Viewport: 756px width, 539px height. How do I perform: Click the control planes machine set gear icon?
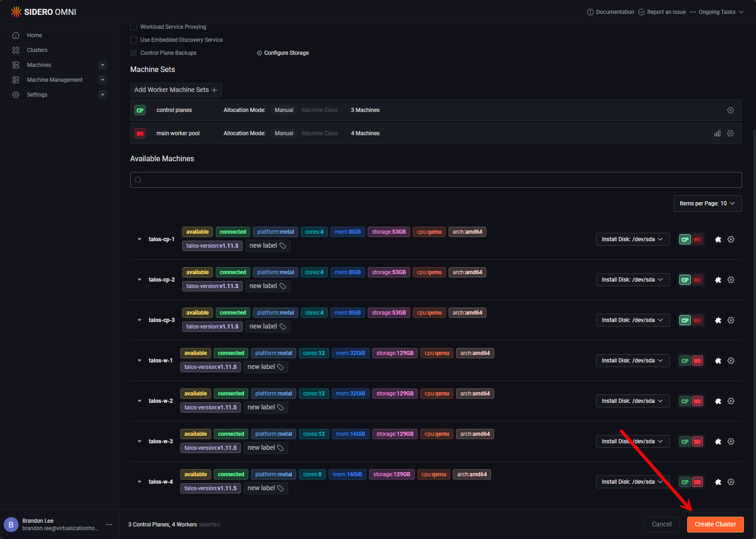pos(730,110)
